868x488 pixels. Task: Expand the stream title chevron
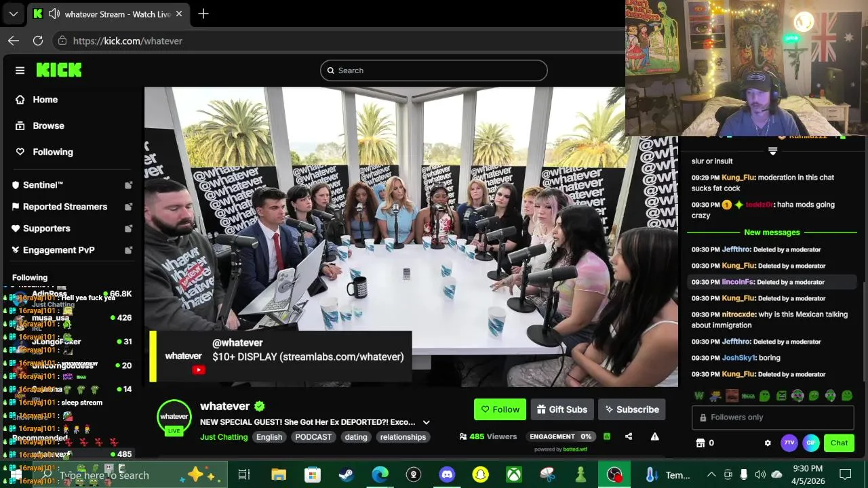point(426,422)
